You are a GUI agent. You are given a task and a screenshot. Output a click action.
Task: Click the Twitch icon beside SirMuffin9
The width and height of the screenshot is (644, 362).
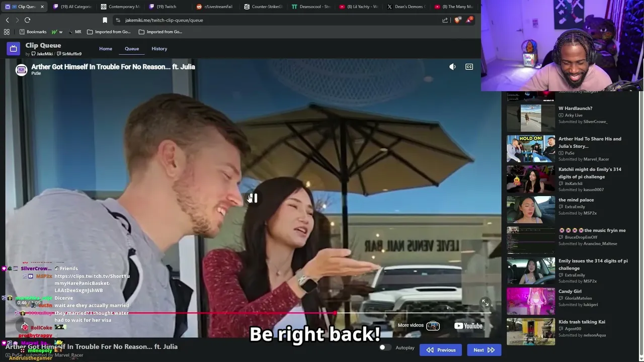tap(59, 54)
